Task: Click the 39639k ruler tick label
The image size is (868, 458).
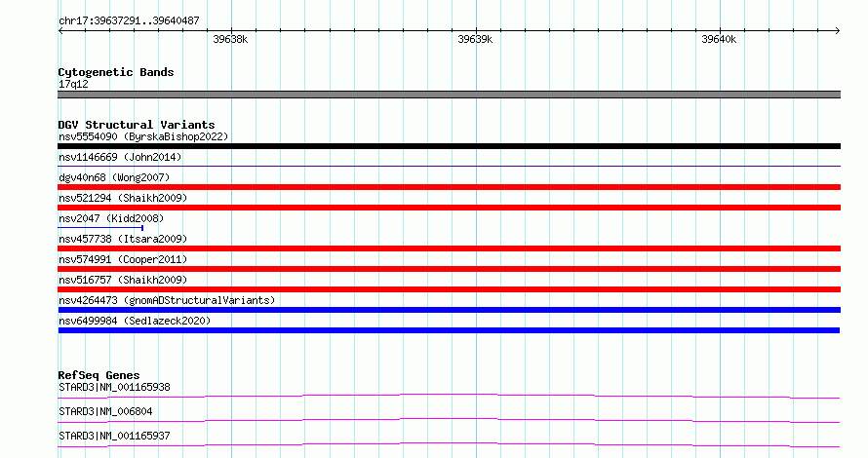Action: point(475,39)
